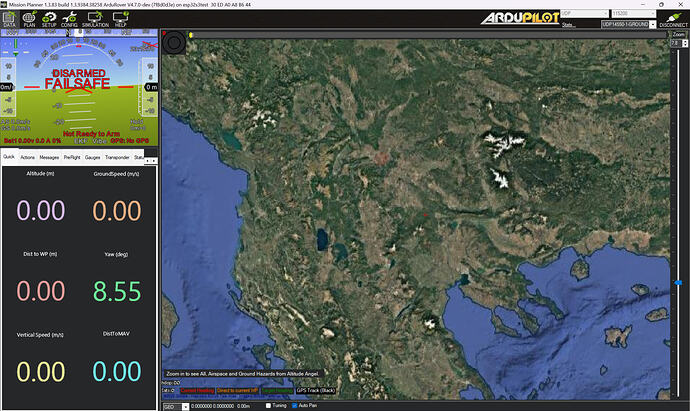Switch to the Messages tab
The height and width of the screenshot is (411, 690).
pyautogui.click(x=49, y=157)
